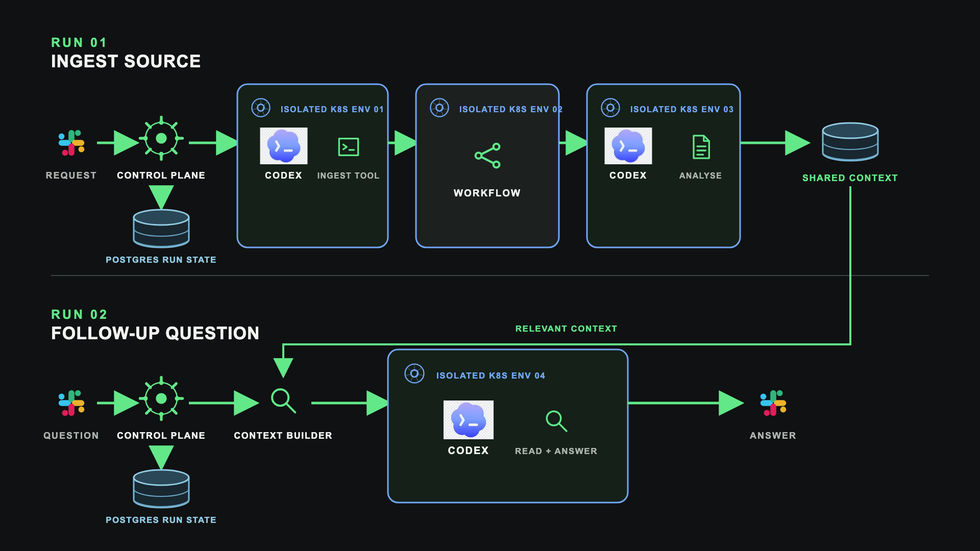Click the 'ANALYSE' label

700,176
